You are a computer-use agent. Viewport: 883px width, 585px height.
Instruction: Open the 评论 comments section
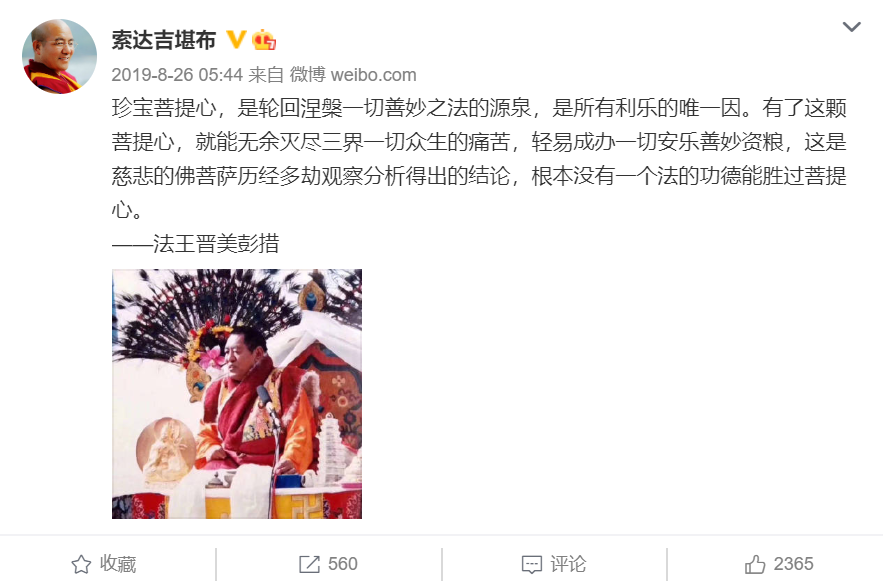coord(568,564)
